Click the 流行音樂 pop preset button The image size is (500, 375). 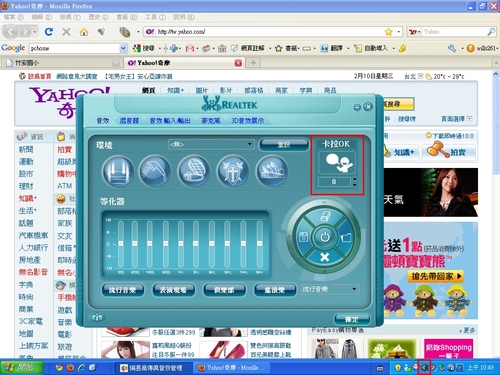123,290
